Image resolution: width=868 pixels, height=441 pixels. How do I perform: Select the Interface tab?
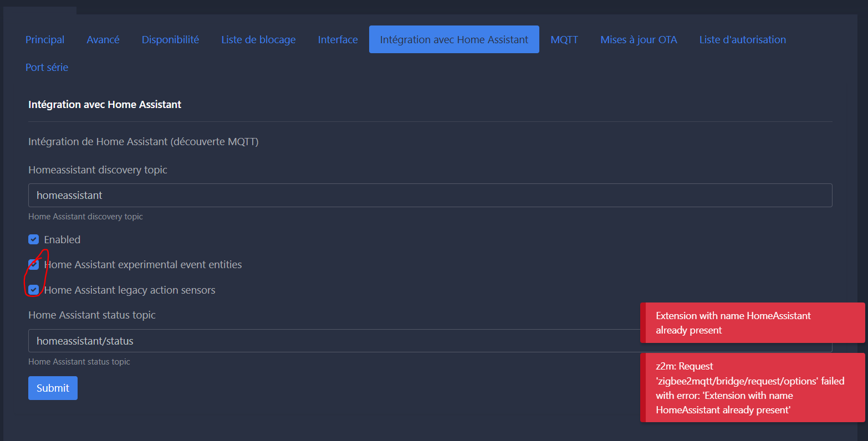click(x=338, y=39)
